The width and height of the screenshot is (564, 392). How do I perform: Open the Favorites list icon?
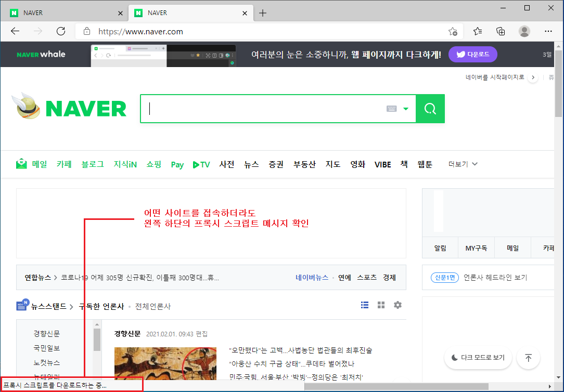(x=478, y=31)
